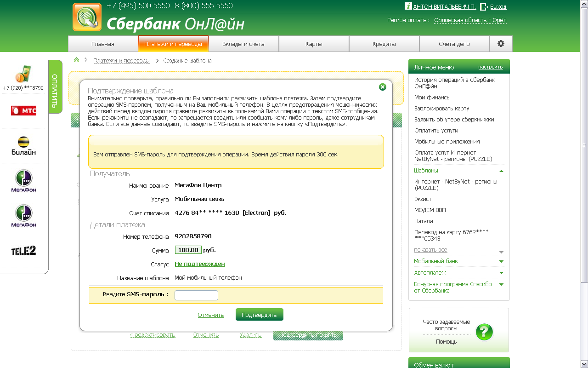Select the MTS operator logo
Viewport: 588px width, 368px height.
pos(23,110)
